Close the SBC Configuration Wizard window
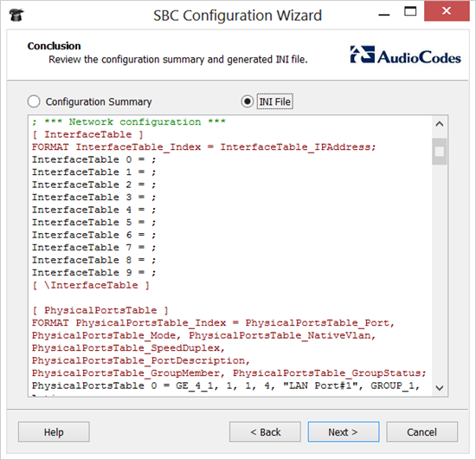 (447, 11)
